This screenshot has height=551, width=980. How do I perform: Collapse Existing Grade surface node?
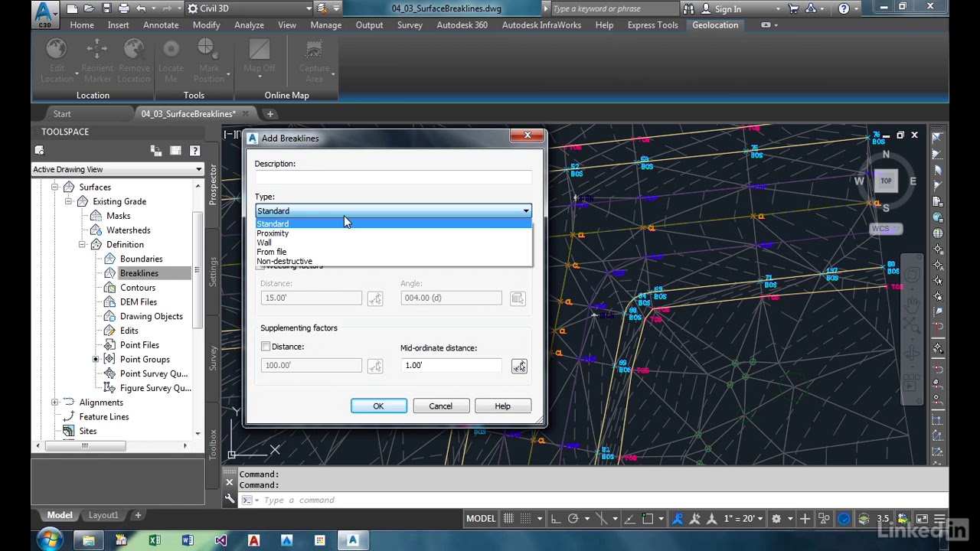click(68, 201)
